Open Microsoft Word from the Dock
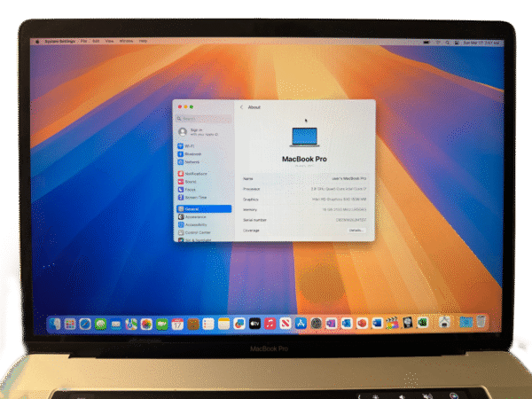This screenshot has height=399, width=532. 377,323
